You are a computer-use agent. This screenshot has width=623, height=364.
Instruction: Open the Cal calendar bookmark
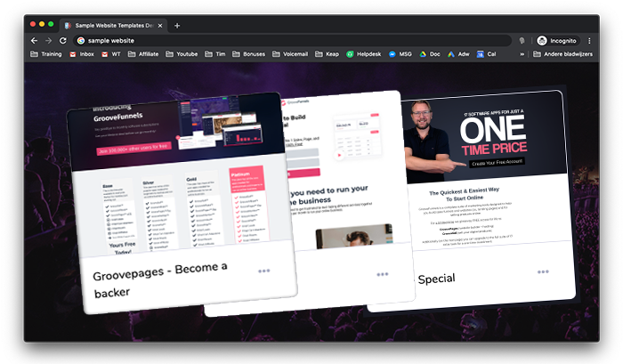[486, 54]
